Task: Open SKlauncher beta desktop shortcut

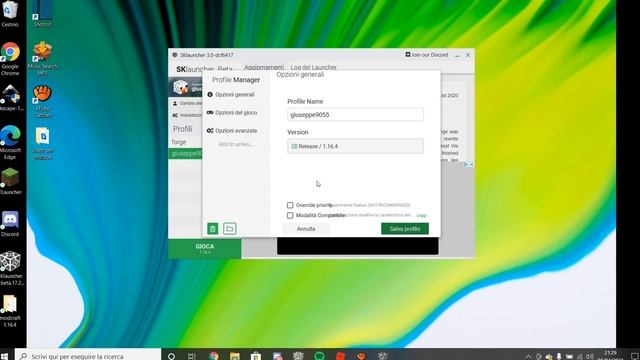Action: point(11,268)
